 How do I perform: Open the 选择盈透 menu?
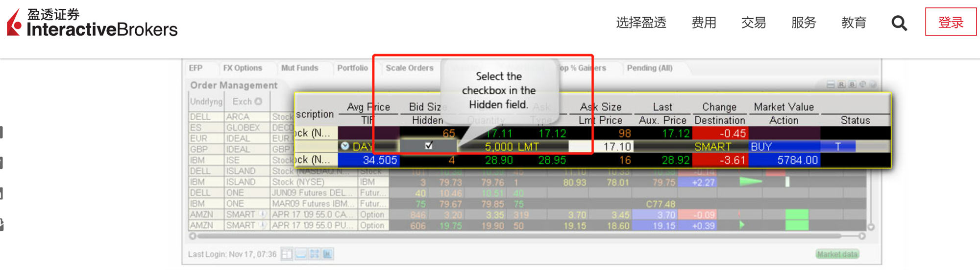coord(641,23)
